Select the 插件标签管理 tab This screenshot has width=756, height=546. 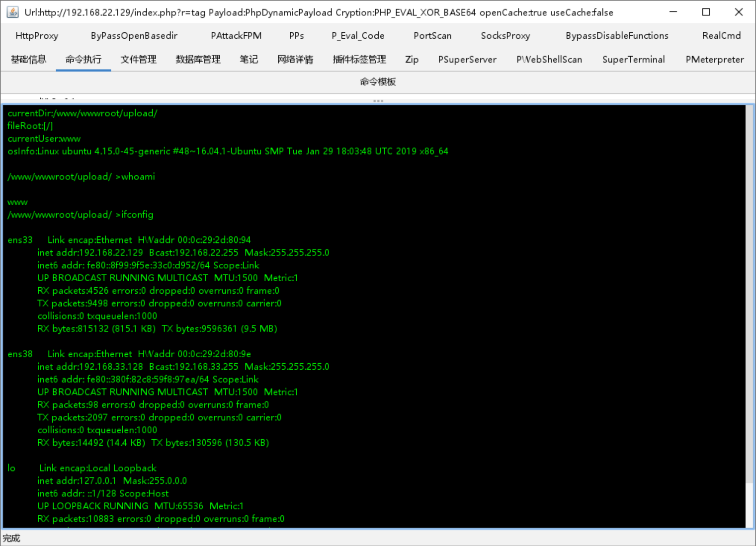click(359, 60)
